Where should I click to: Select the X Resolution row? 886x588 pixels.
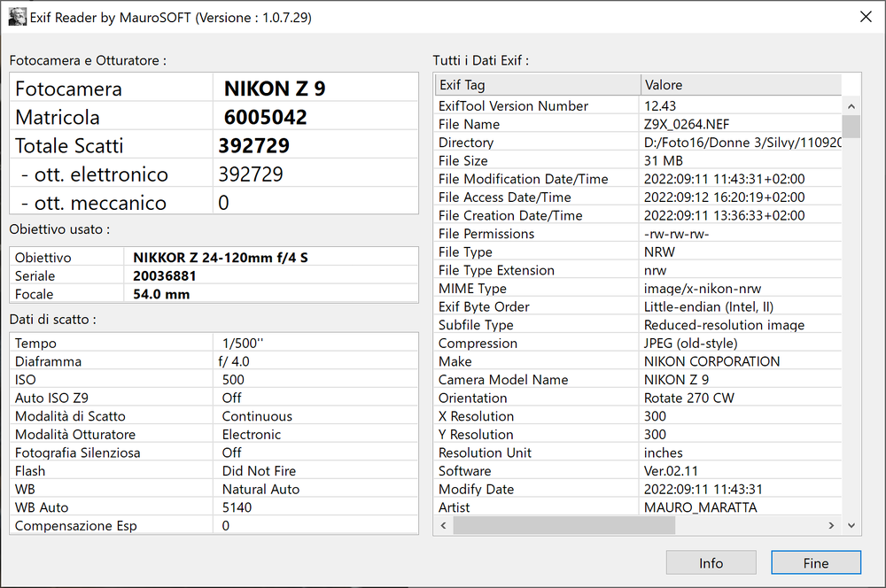click(638, 416)
